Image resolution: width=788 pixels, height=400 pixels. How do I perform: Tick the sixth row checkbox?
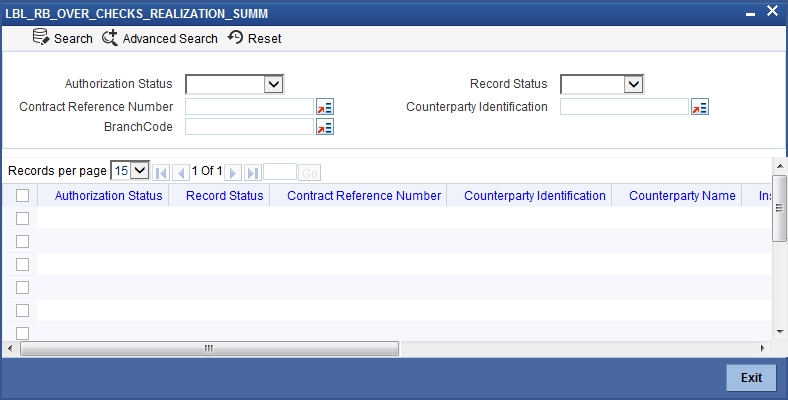coord(22,333)
